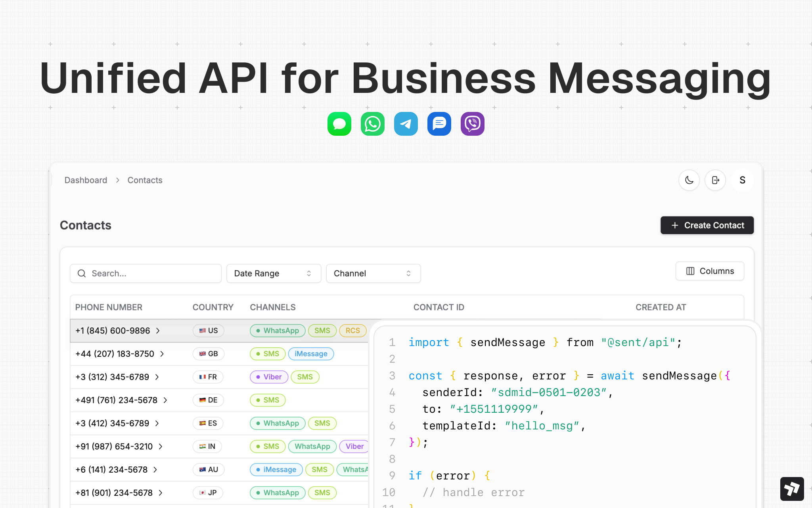Click the Create Contact button
The width and height of the screenshot is (812, 508).
[x=707, y=225]
